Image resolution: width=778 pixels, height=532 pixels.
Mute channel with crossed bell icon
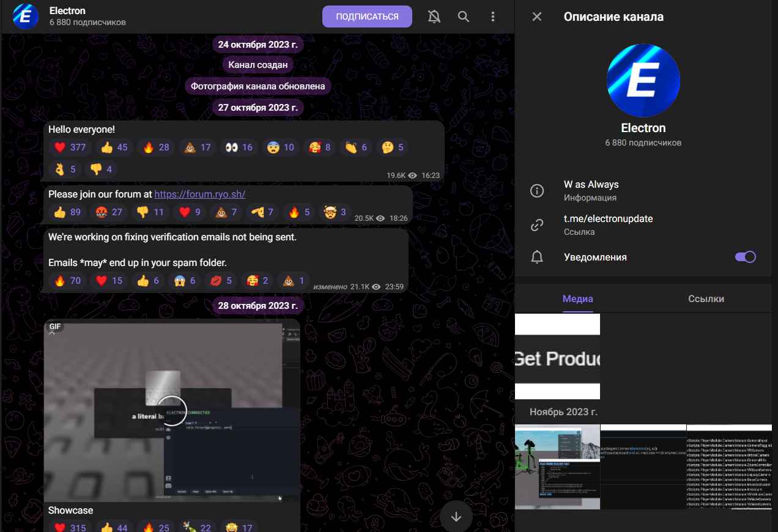[x=434, y=17]
